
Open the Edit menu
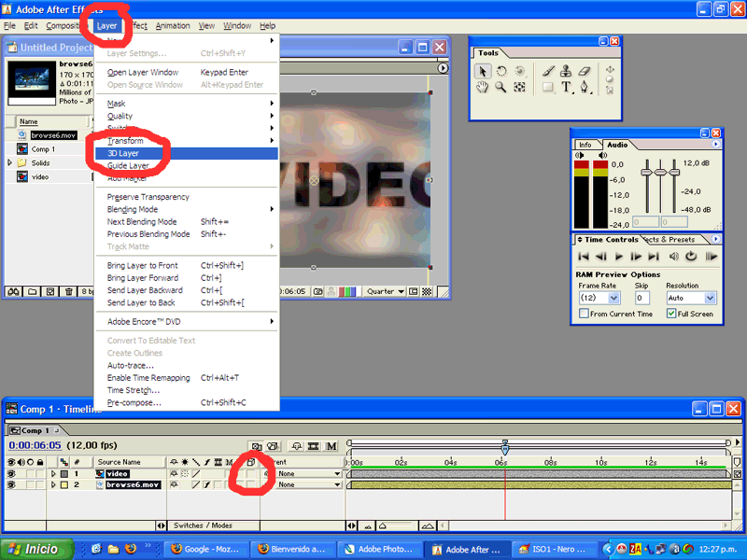[31, 26]
